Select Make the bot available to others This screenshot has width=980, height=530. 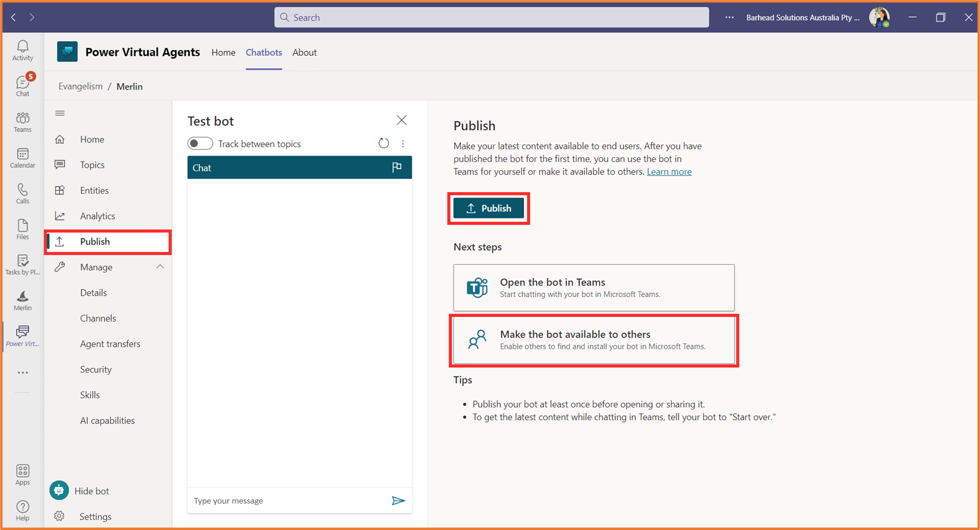[593, 340]
